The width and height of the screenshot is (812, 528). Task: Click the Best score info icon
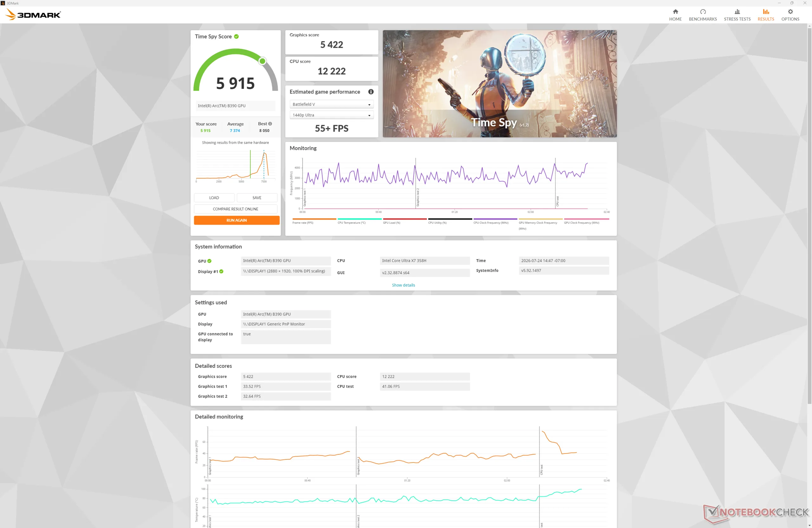tap(270, 124)
